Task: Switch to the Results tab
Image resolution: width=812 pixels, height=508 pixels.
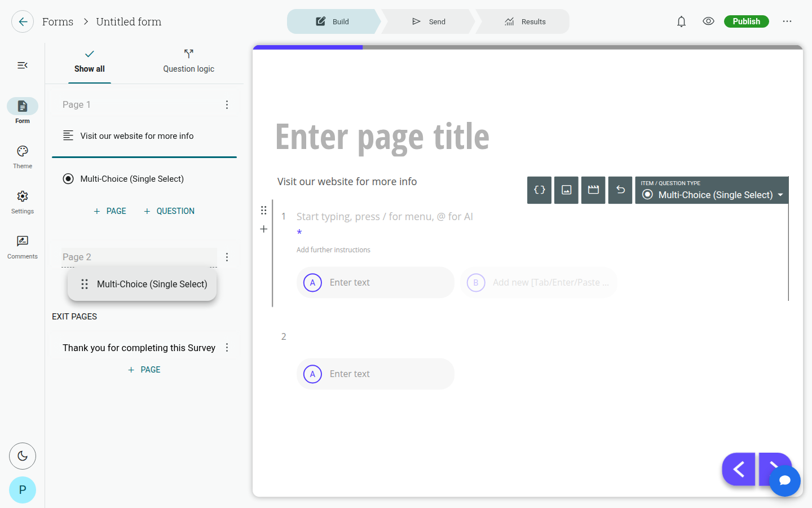Action: click(x=524, y=21)
